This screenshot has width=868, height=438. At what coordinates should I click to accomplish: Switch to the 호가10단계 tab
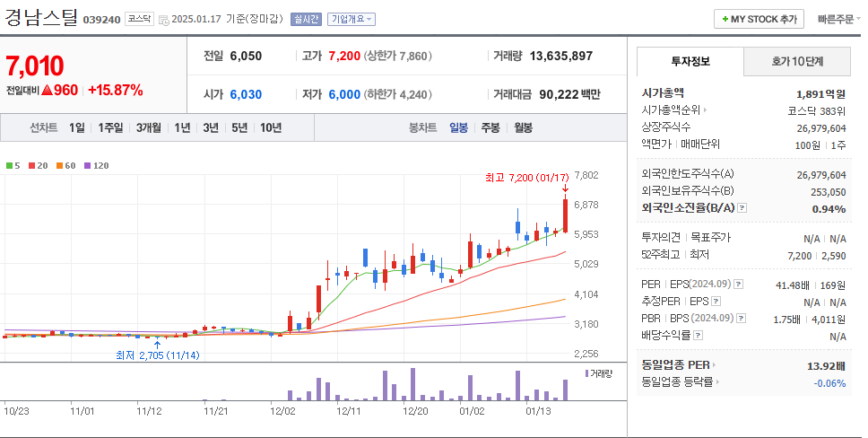[x=797, y=61]
